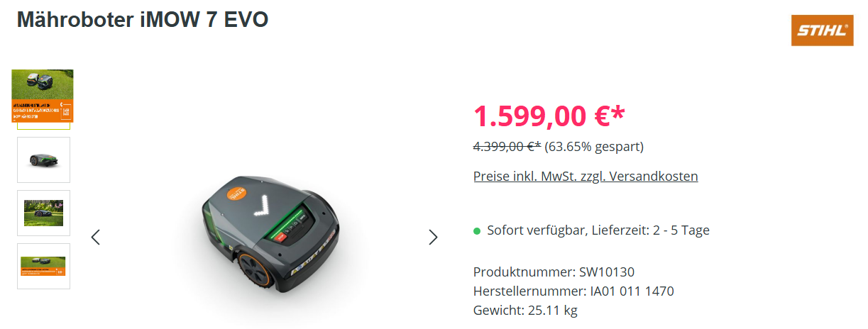Select the side-view mower thumbnail
The width and height of the screenshot is (868, 329).
tap(43, 160)
